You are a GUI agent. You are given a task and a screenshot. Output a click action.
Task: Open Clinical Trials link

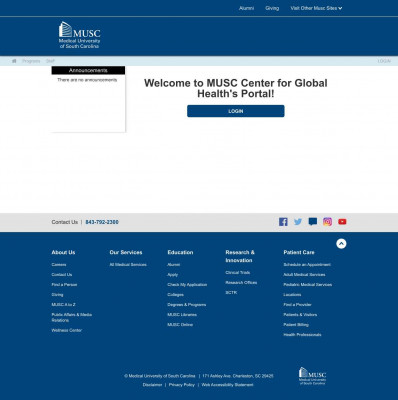coord(237,273)
